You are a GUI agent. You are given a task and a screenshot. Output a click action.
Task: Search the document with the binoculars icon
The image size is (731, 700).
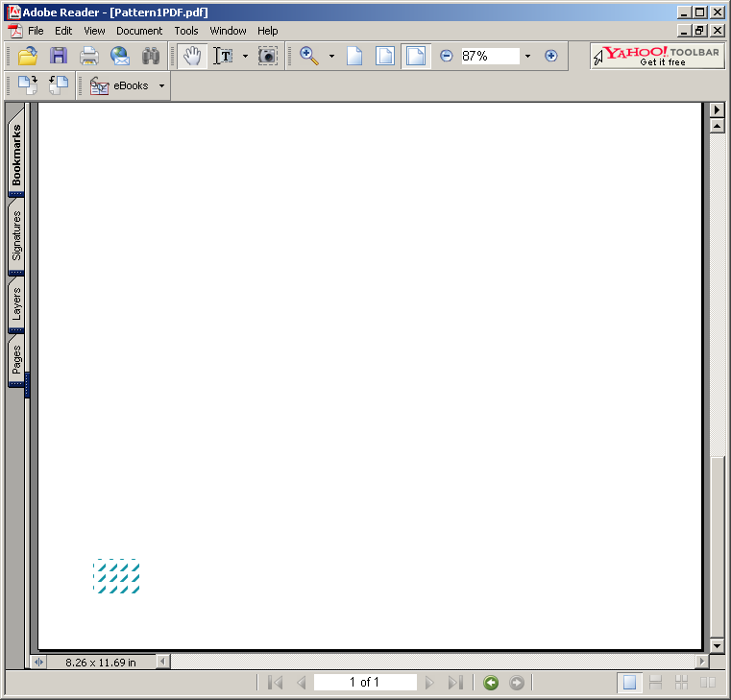point(151,56)
